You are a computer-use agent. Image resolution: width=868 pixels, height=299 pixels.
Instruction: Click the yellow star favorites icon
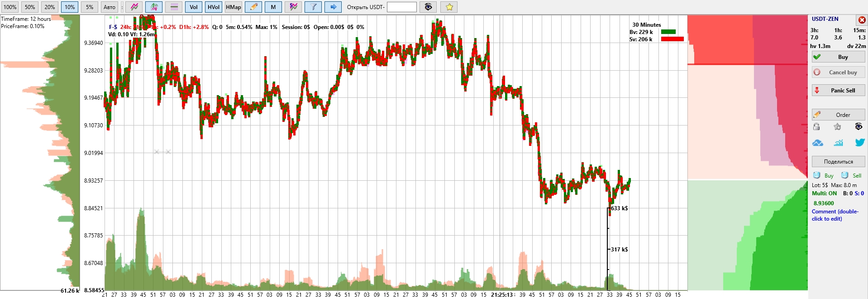449,7
